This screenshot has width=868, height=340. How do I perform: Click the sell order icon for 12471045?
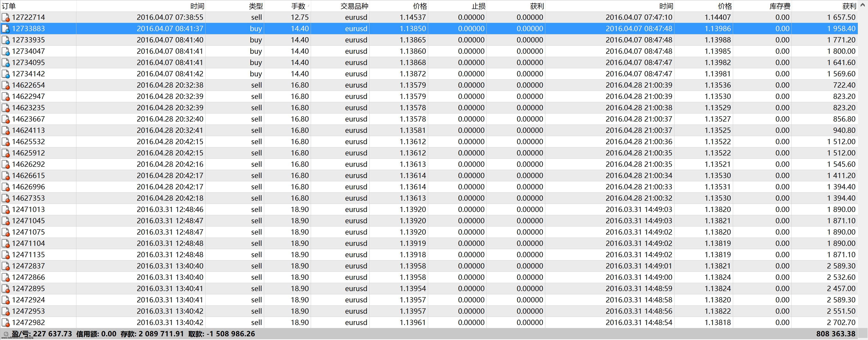pos(6,221)
